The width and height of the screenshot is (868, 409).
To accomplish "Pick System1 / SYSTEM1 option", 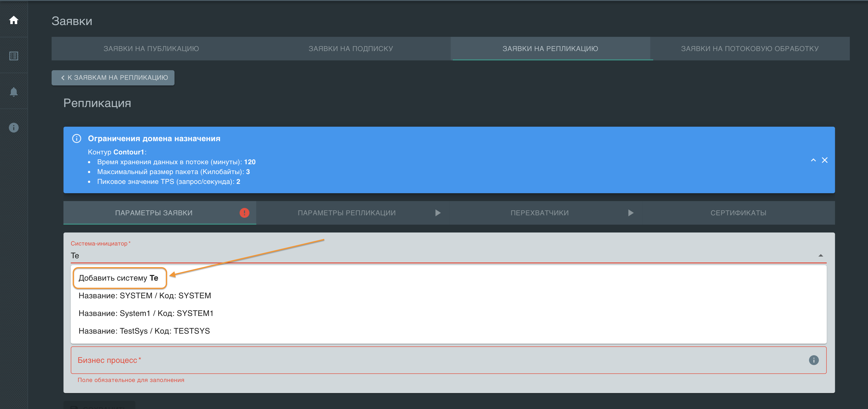I will pyautogui.click(x=146, y=314).
